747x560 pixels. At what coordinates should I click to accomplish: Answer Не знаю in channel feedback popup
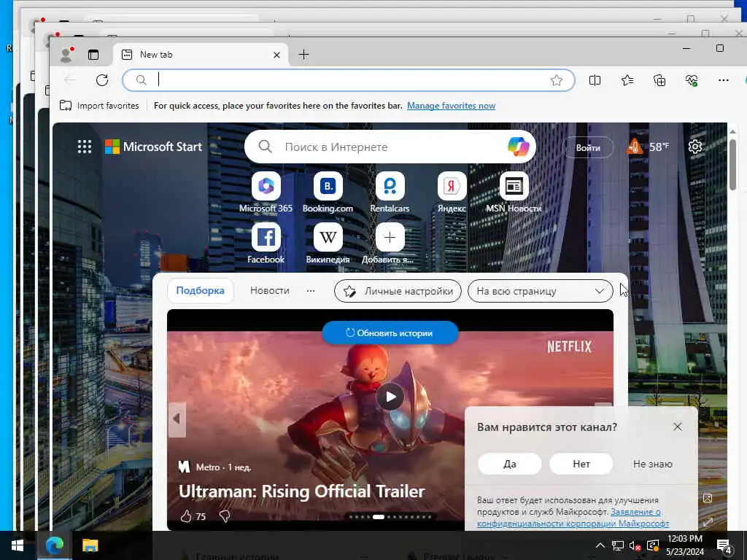pyautogui.click(x=652, y=463)
